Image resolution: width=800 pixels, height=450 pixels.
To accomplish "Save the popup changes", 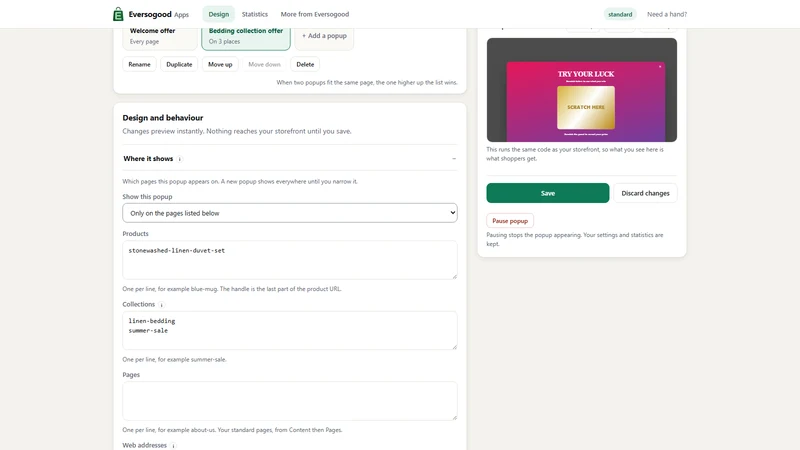I will click(547, 193).
